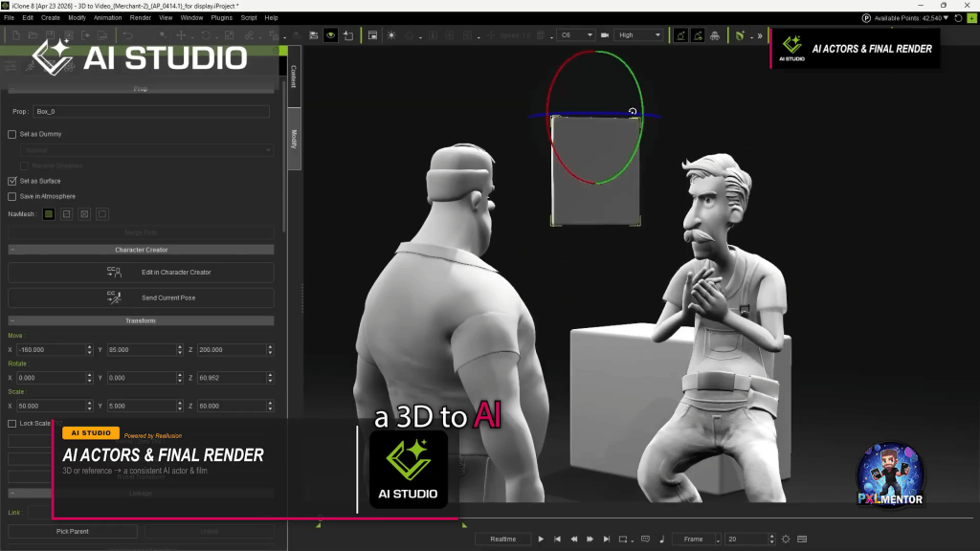Click the Pick Parent button

73,532
